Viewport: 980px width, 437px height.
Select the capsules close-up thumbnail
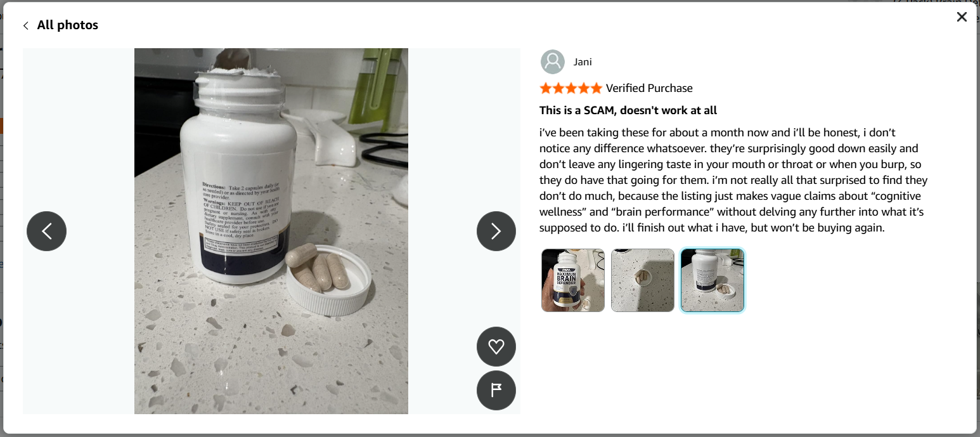pyautogui.click(x=643, y=280)
